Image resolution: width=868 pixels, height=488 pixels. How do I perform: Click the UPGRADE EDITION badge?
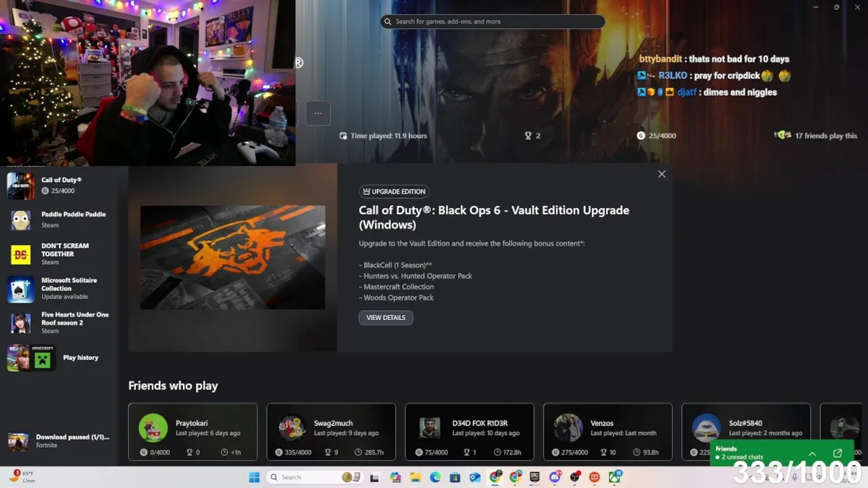click(394, 191)
